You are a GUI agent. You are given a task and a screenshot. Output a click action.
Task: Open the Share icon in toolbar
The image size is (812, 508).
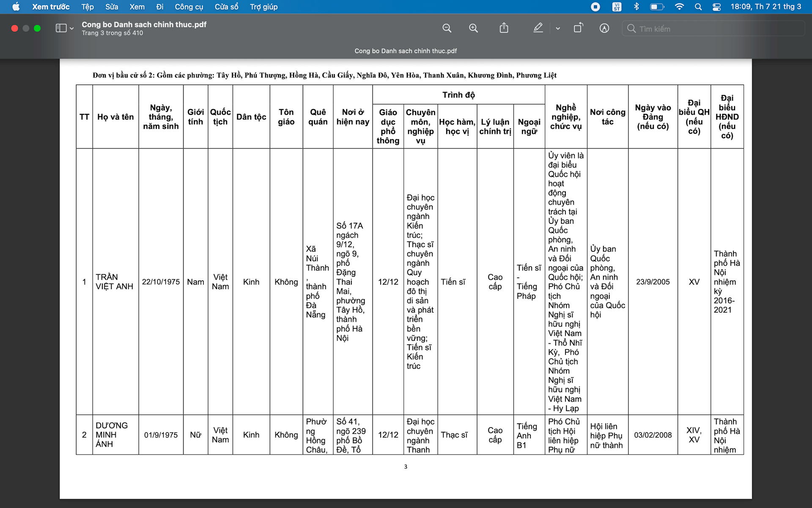coord(504,28)
